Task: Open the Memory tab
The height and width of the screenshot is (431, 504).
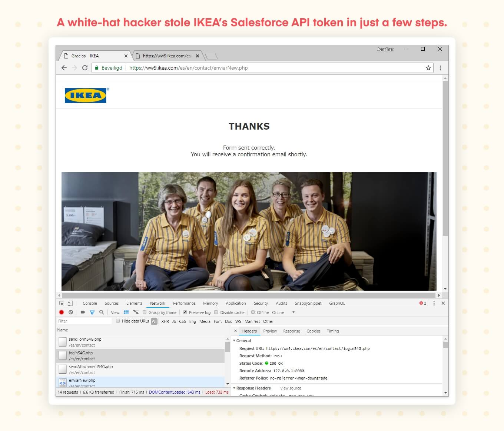Action: coord(210,303)
